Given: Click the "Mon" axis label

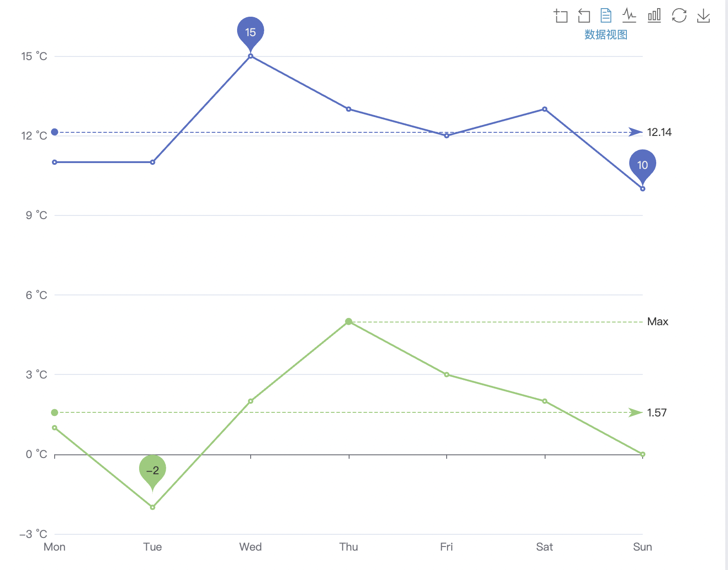Looking at the screenshot, I should click(x=54, y=547).
